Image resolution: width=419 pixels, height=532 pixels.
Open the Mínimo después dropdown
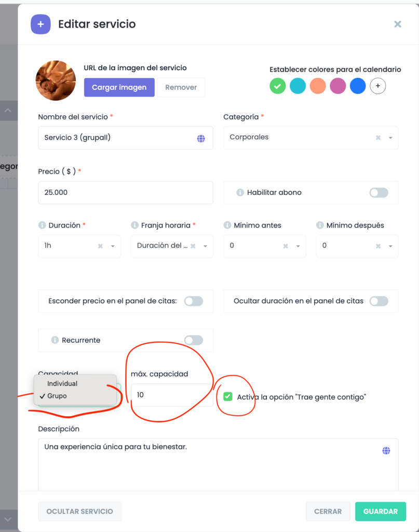click(390, 246)
